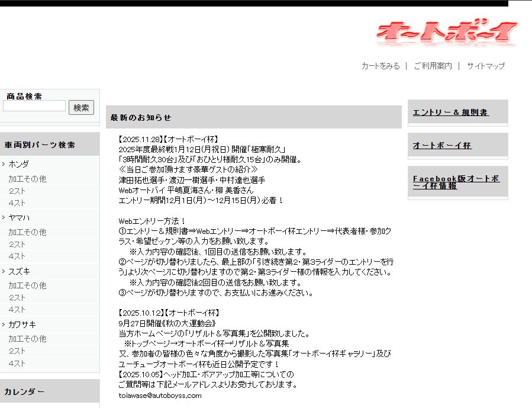Click the toiawase@autoboyss.com email address
Screen dimensions: 532x408
point(160,396)
